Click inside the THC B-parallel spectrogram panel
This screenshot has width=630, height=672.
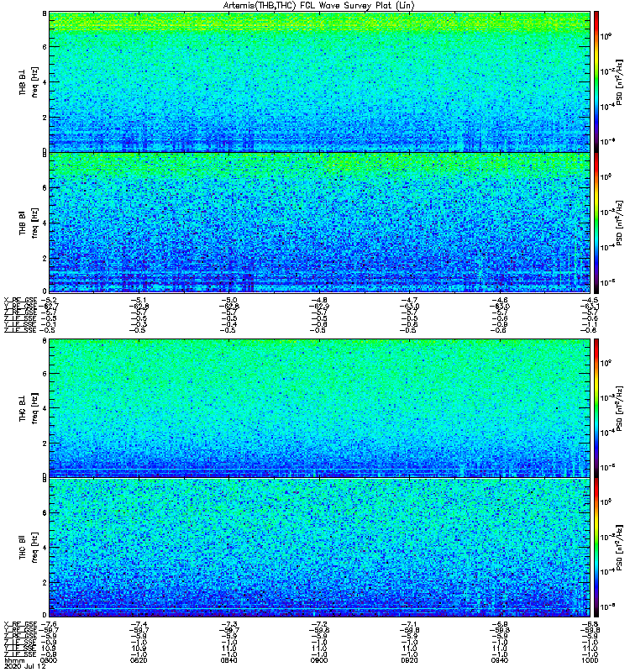319,548
